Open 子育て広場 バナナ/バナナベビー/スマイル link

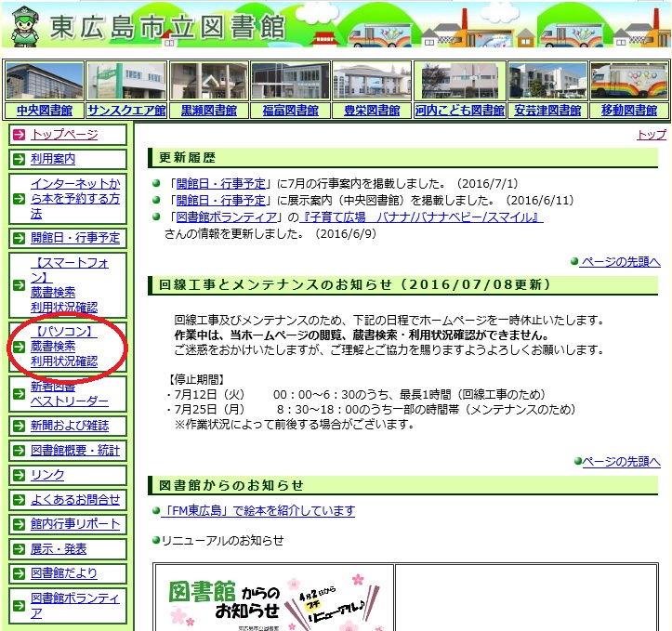[x=421, y=217]
